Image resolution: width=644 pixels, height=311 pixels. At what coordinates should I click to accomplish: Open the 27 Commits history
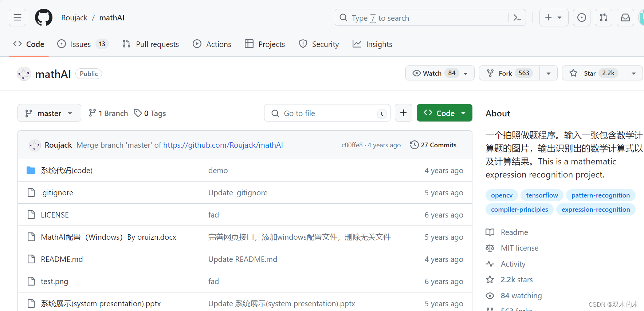coord(433,145)
